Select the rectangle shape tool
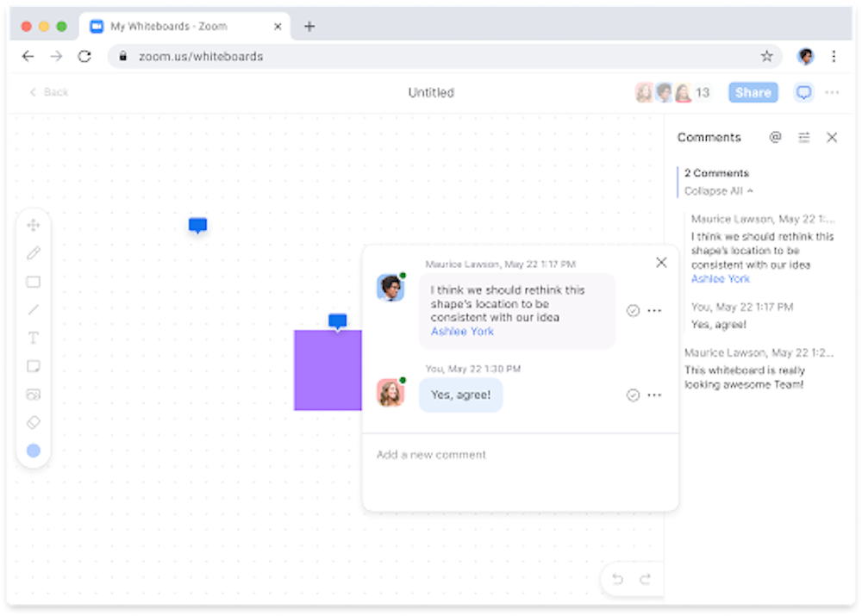The height and width of the screenshot is (616, 862). [34, 282]
